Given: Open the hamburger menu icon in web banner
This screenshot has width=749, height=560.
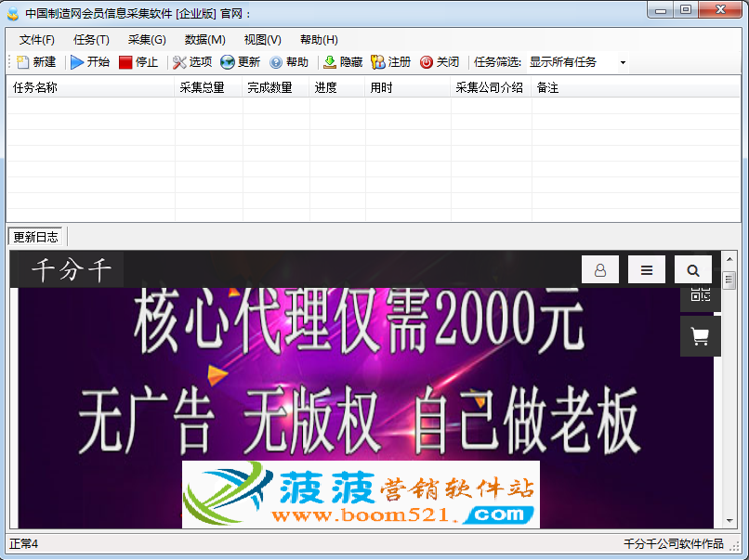Looking at the screenshot, I should click(646, 269).
